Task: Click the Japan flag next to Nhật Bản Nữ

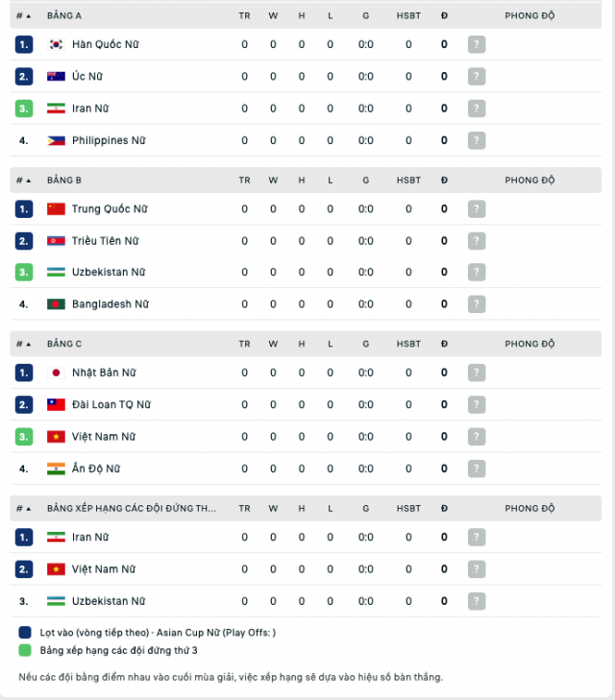Action: (x=56, y=373)
